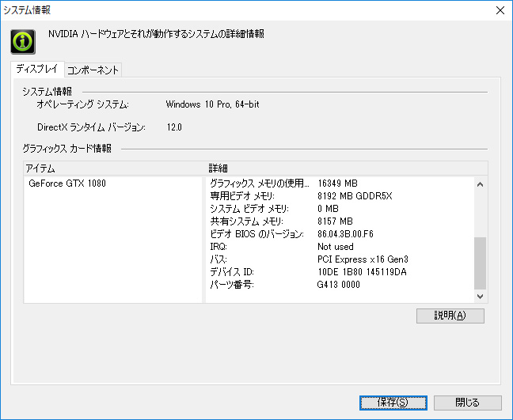Click the 詳細 column header
The width and height of the screenshot is (513, 420).
pyautogui.click(x=347, y=168)
